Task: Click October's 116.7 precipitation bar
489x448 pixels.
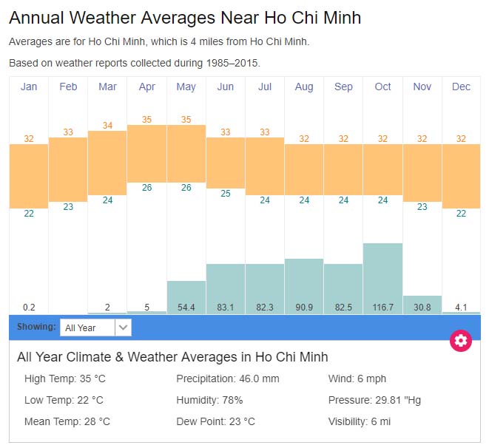Action: click(382, 272)
